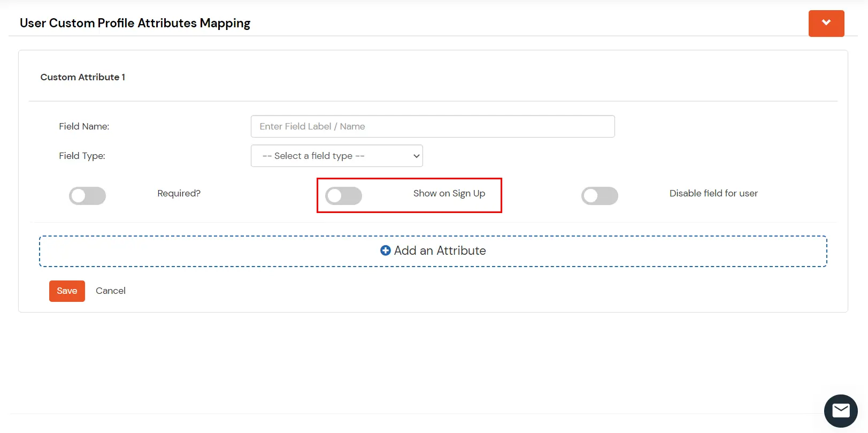The image size is (868, 433).
Task: Select the Custom Attribute 1 heading
Action: click(x=83, y=77)
